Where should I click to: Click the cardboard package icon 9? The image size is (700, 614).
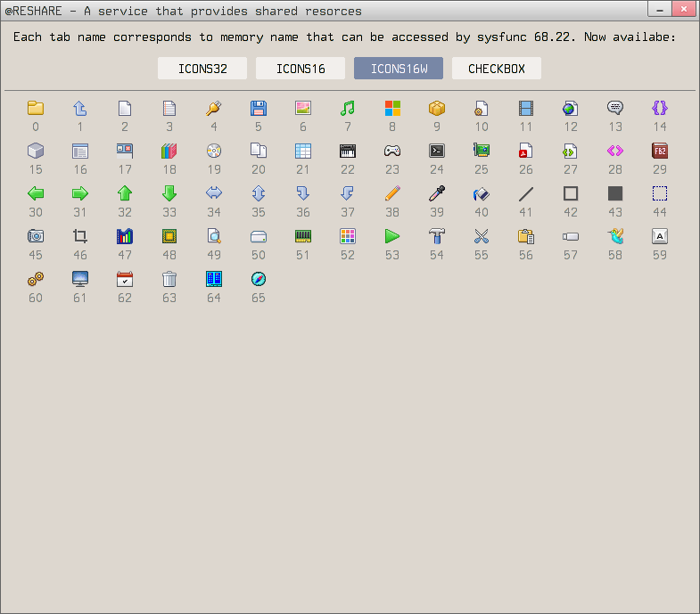click(437, 108)
